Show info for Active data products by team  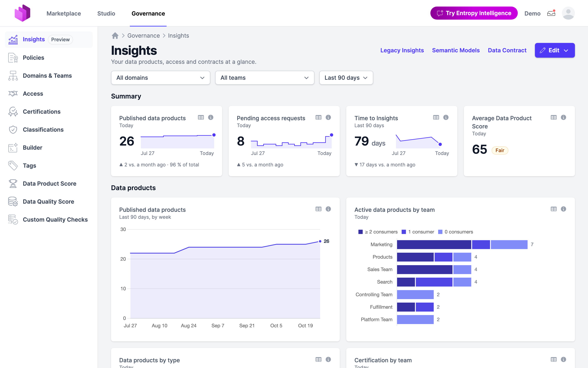click(x=563, y=209)
